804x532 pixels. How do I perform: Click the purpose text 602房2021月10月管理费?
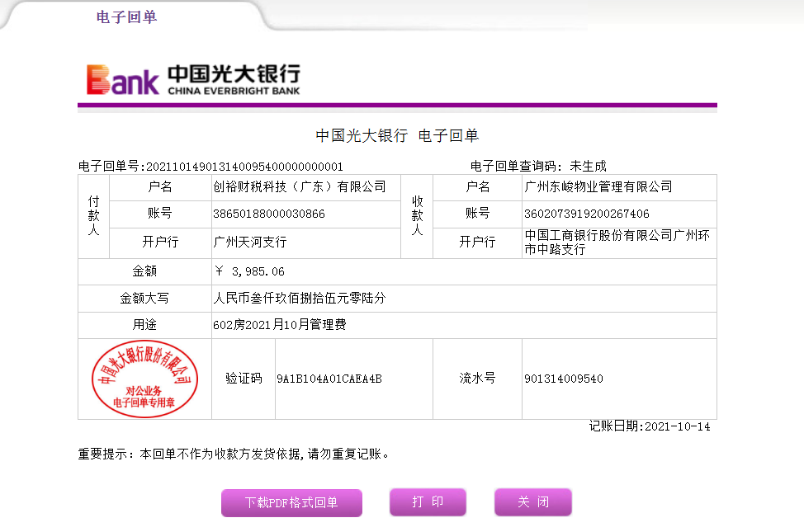point(279,325)
